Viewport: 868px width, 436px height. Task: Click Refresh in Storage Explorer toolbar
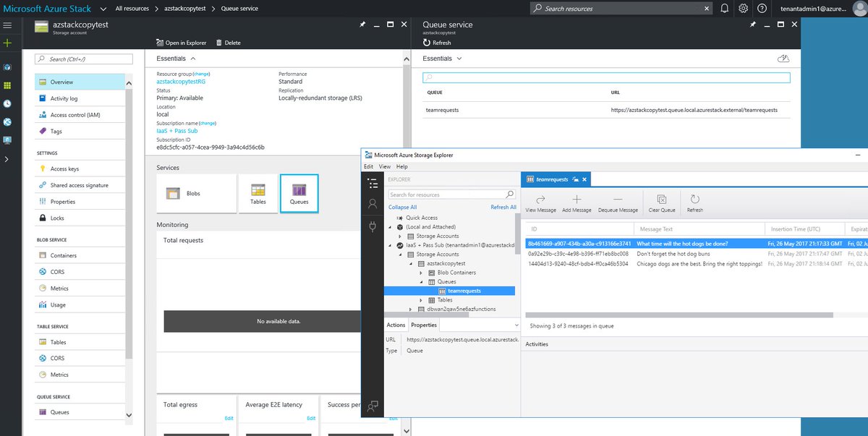tap(694, 203)
